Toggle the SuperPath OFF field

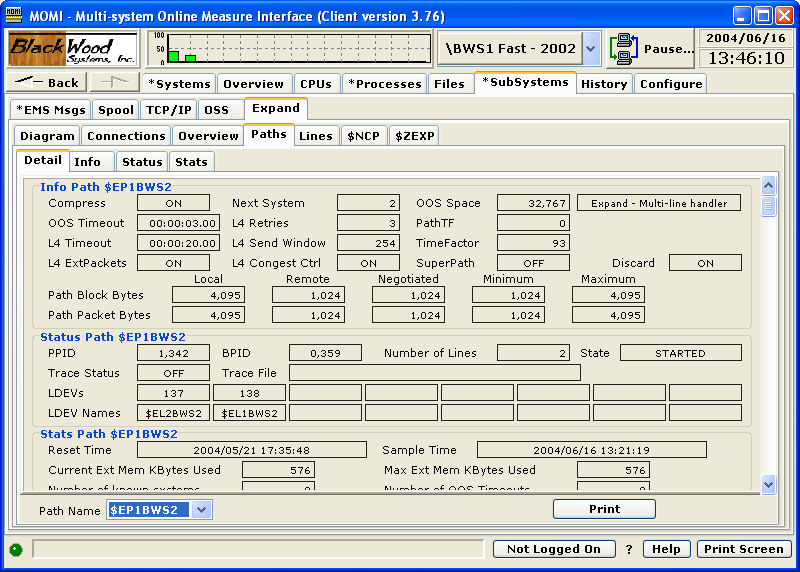[x=533, y=263]
